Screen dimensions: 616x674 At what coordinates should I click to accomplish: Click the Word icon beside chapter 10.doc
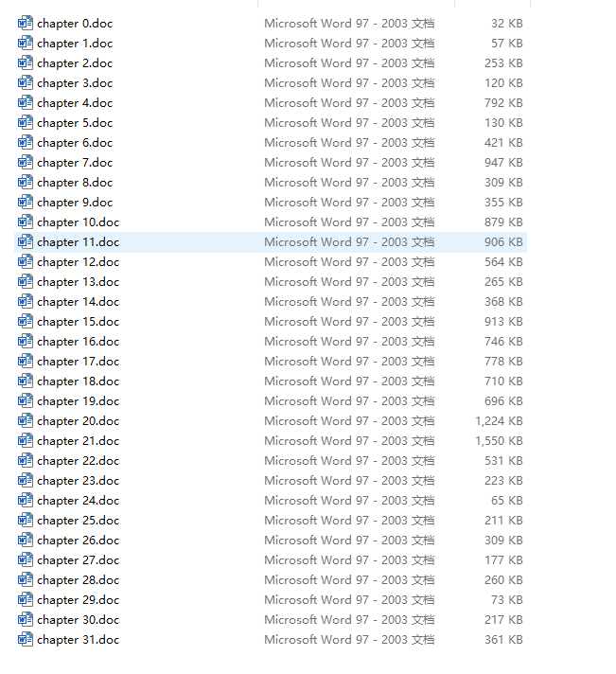26,222
